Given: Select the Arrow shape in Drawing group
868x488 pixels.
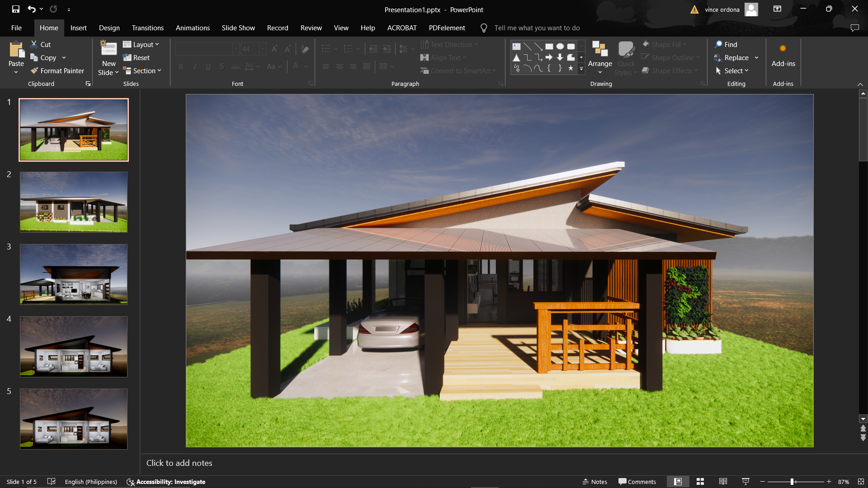Looking at the screenshot, I should pyautogui.click(x=548, y=57).
